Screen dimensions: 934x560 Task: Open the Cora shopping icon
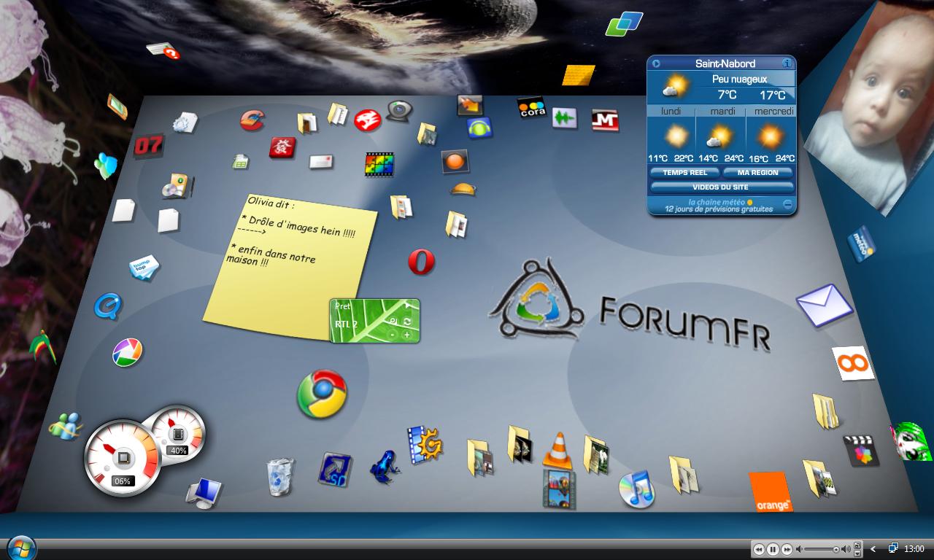pyautogui.click(x=531, y=108)
